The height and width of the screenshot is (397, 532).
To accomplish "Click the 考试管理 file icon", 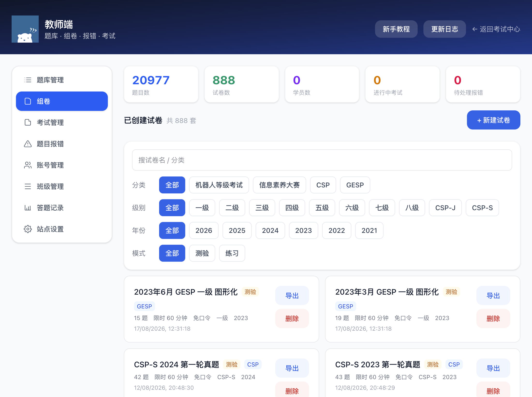I will tap(28, 122).
